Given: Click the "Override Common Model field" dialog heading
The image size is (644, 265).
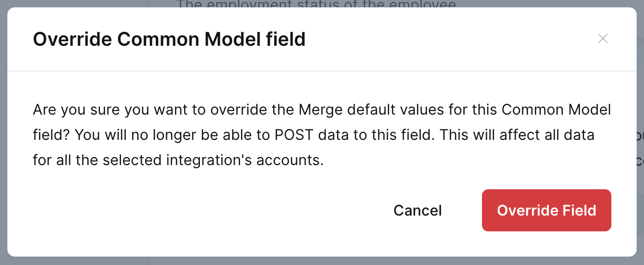Looking at the screenshot, I should pyautogui.click(x=169, y=39).
